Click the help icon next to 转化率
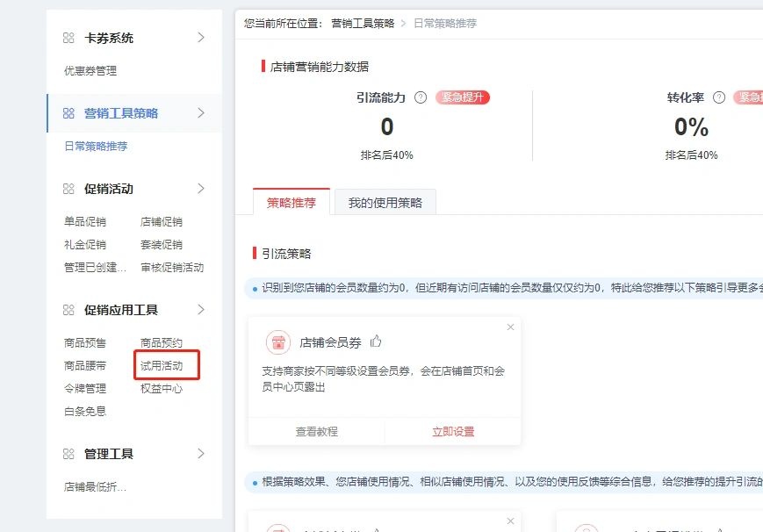Viewport: 763px width, 532px height. (x=719, y=97)
